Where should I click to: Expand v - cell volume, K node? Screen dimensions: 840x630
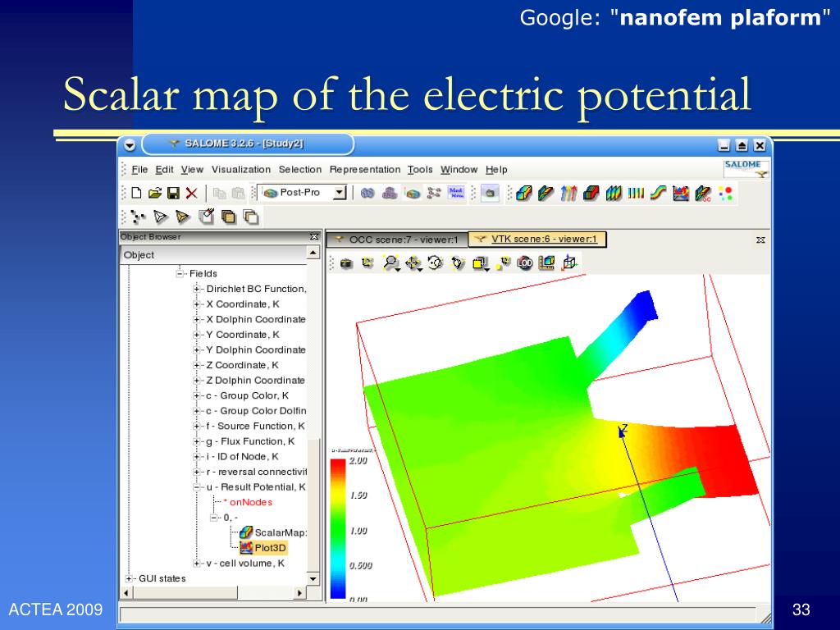(197, 564)
